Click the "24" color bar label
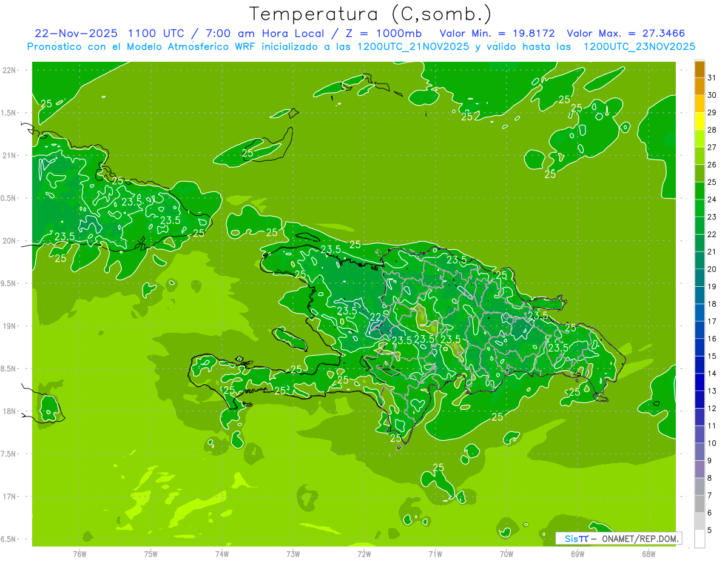Screen dimensions: 728x562 [712, 199]
